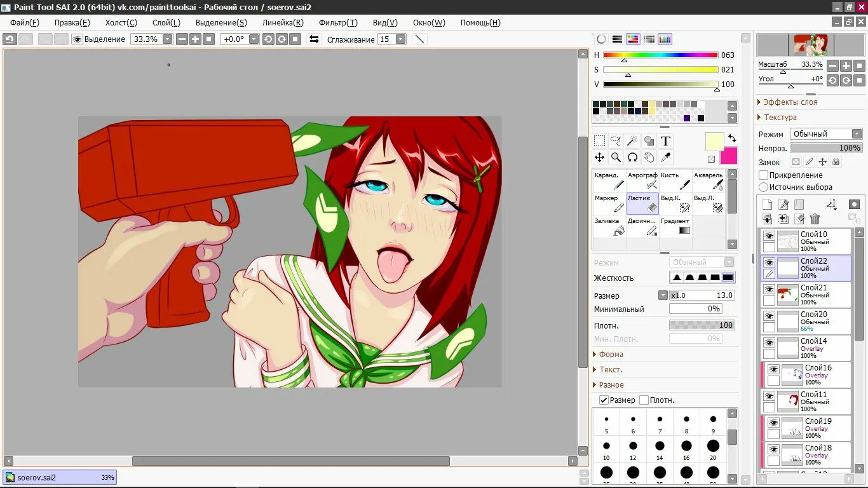This screenshot has height=488, width=868.
Task: Choose the Градиент gradient tool
Action: (x=675, y=226)
